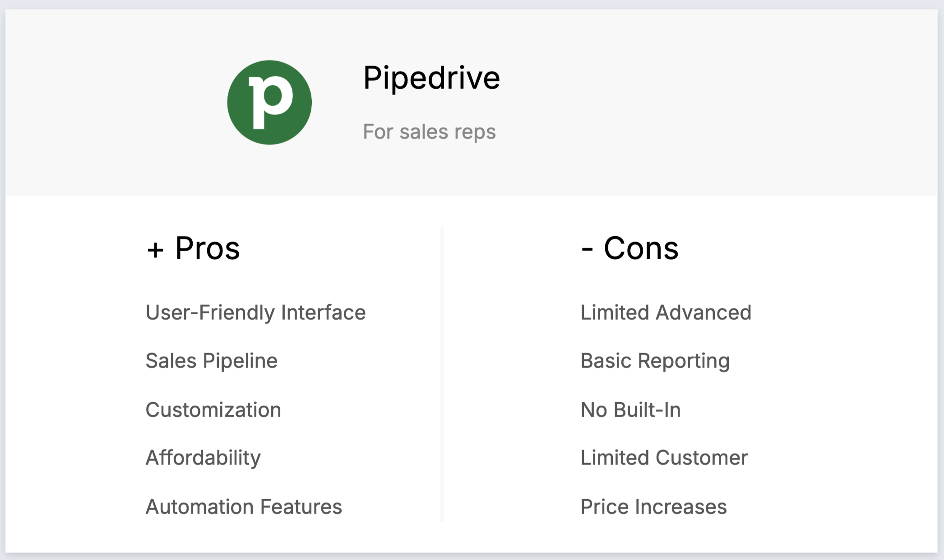Click the 'Customization' pro item
The height and width of the screenshot is (560, 944).
click(x=213, y=410)
